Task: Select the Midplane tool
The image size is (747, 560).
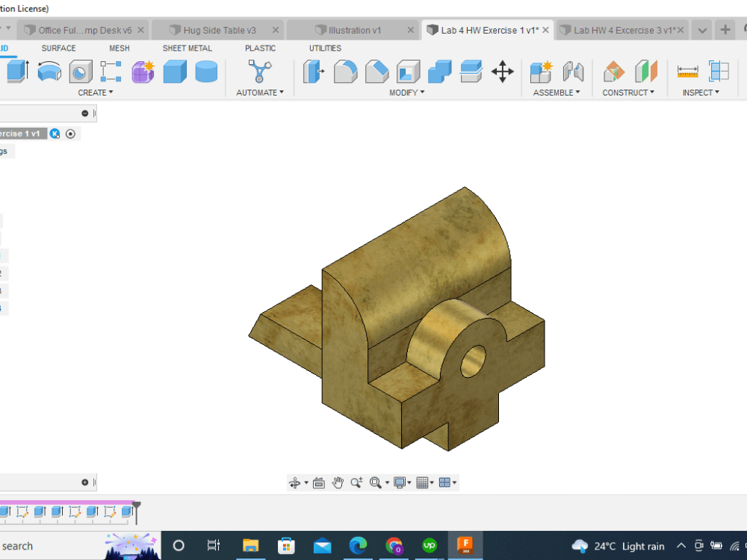Action: pos(646,72)
